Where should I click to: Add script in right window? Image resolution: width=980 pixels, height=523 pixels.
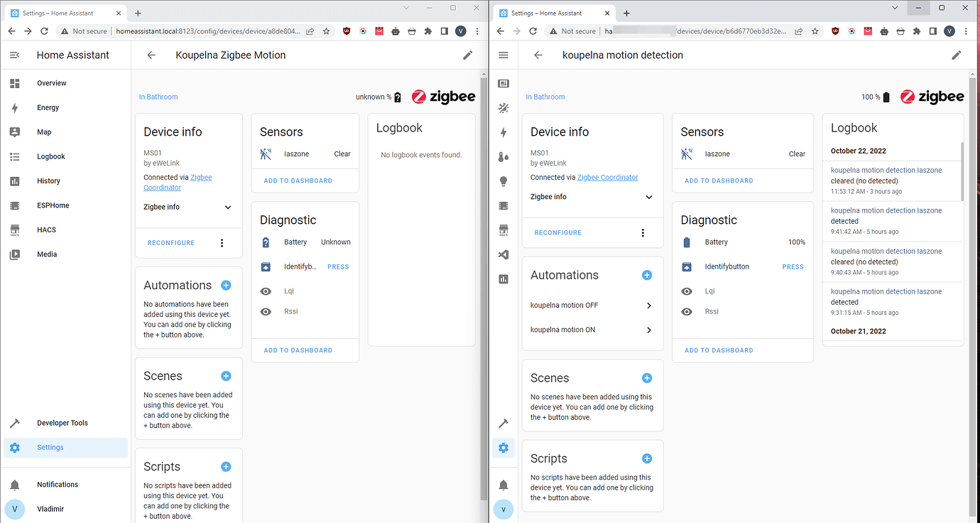tap(646, 458)
